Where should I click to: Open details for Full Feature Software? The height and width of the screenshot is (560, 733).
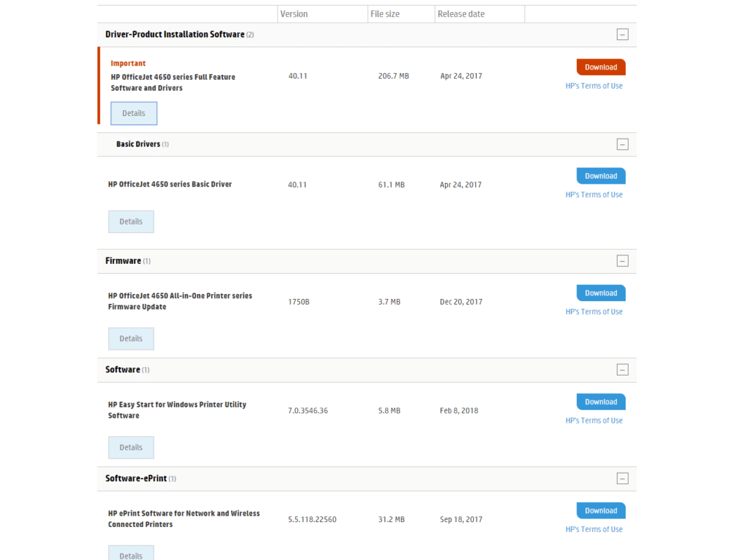(133, 113)
